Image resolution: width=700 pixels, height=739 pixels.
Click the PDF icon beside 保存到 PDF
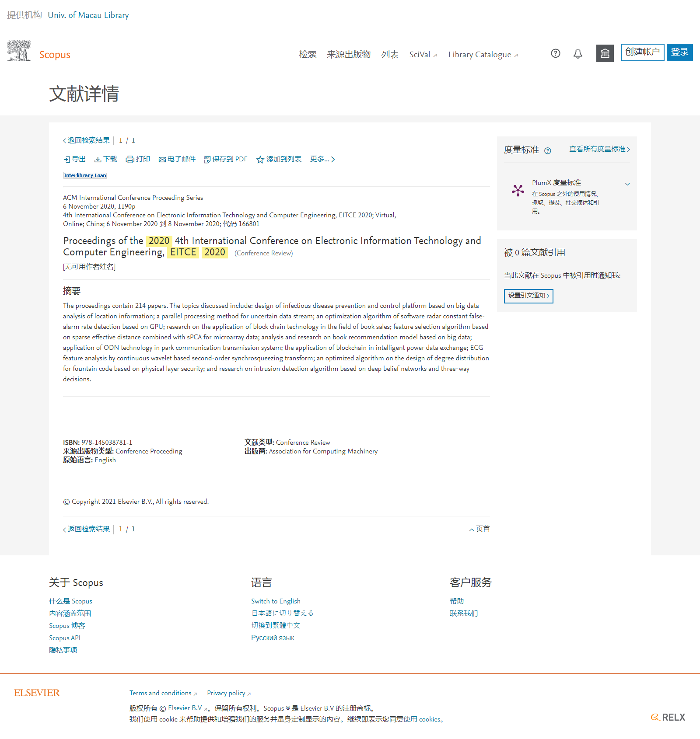[x=207, y=160]
